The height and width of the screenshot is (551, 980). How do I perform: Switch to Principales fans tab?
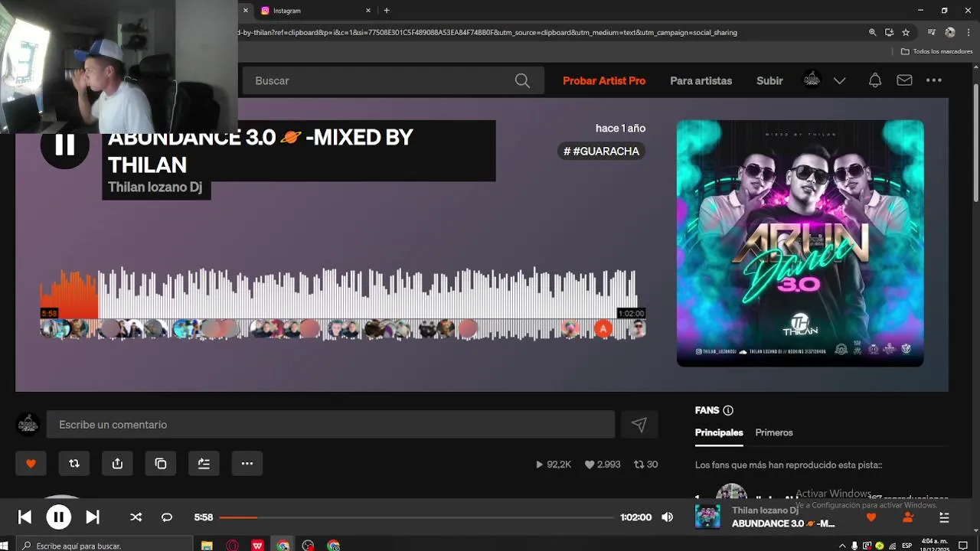tap(719, 432)
